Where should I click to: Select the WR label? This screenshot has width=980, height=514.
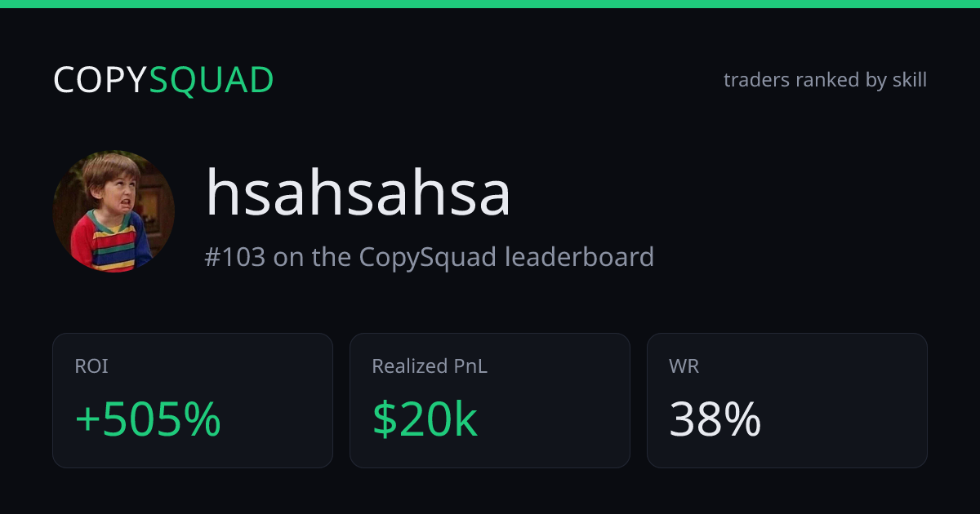684,366
